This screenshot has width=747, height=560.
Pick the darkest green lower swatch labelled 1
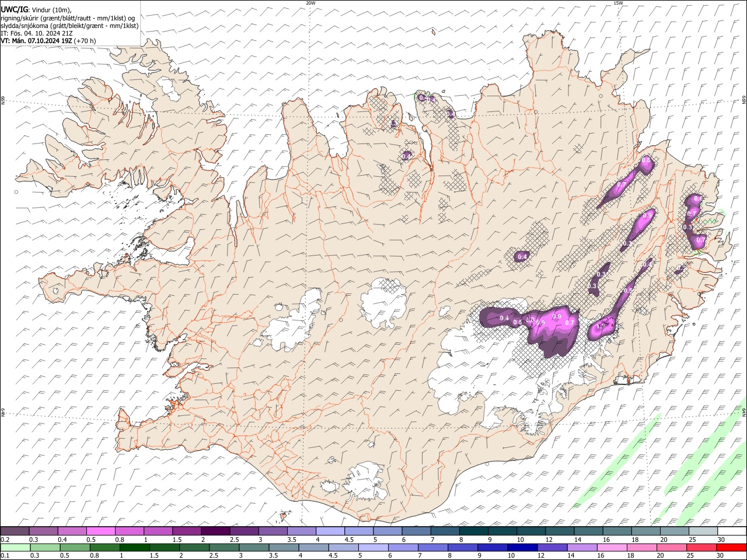pos(134,547)
